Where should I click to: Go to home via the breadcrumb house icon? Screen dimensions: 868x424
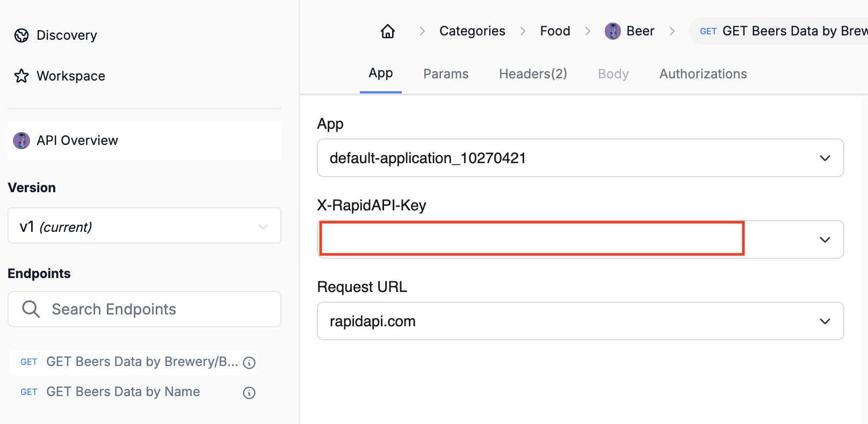388,32
